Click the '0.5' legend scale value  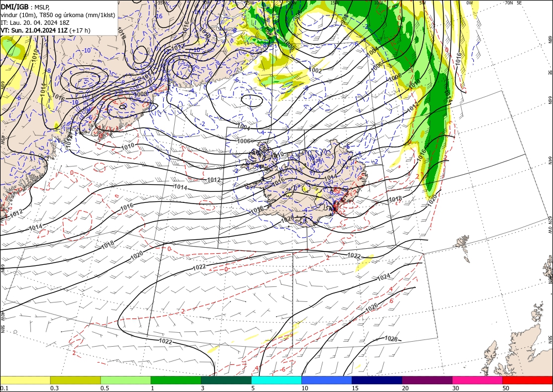coord(105,388)
